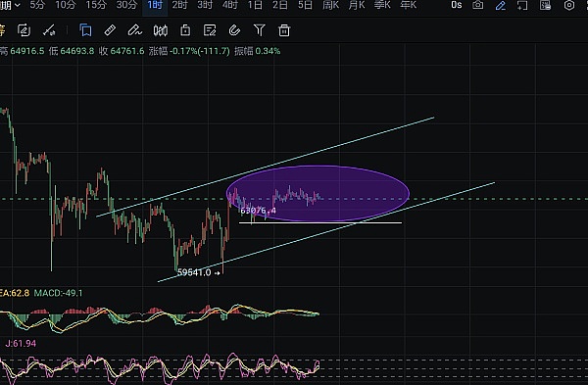Switch to the 10分 timeframe
This screenshot has width=588, height=385.
click(x=66, y=5)
